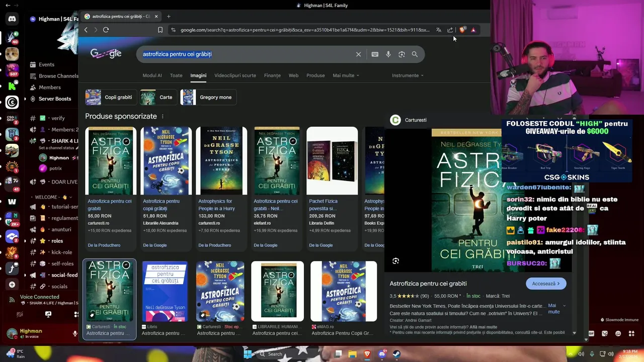The image size is (644, 362).
Task: Toggle Discord microphone mute
Action: (75, 333)
